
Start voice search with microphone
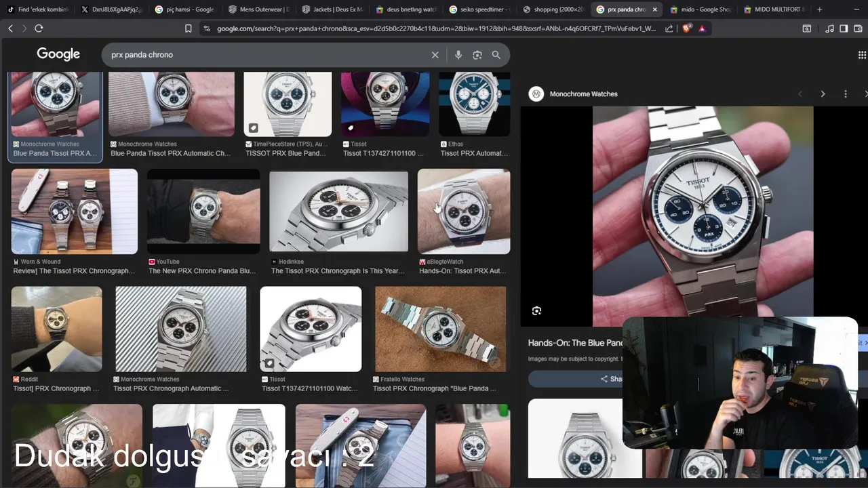point(458,55)
